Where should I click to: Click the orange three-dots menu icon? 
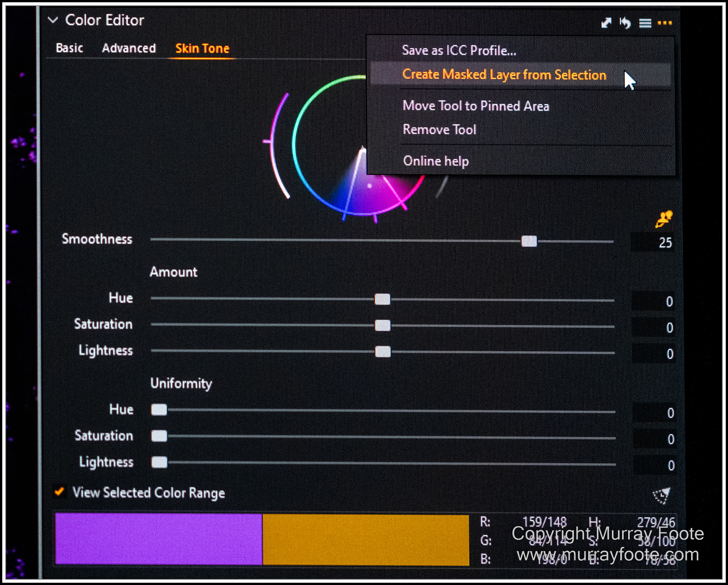664,23
